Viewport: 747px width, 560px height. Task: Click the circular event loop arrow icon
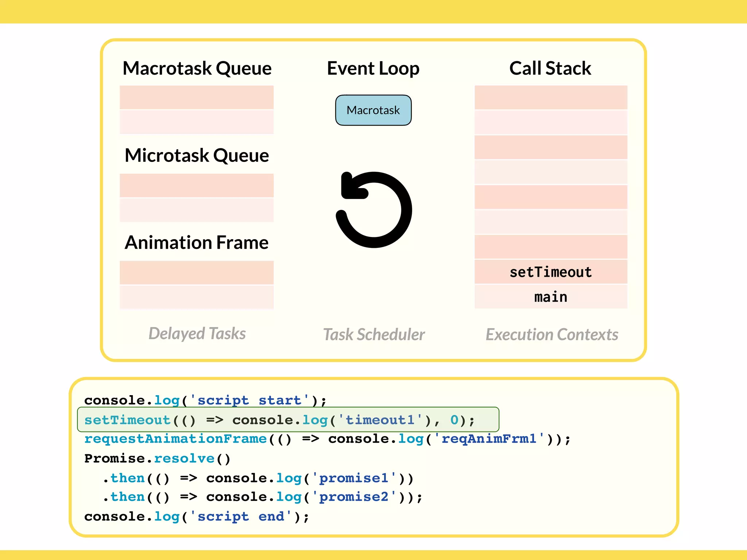[x=374, y=210]
